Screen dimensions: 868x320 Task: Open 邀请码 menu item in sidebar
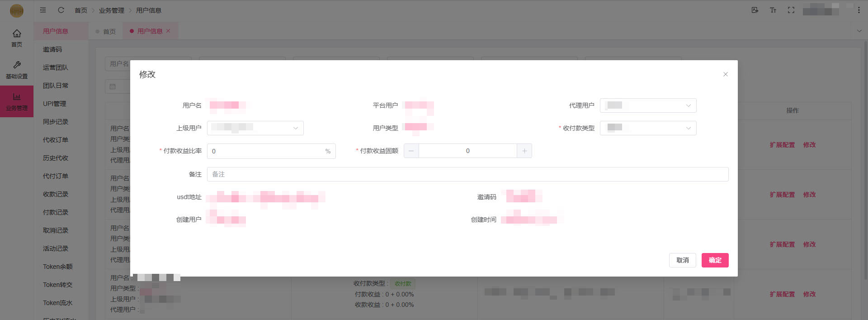click(x=52, y=49)
